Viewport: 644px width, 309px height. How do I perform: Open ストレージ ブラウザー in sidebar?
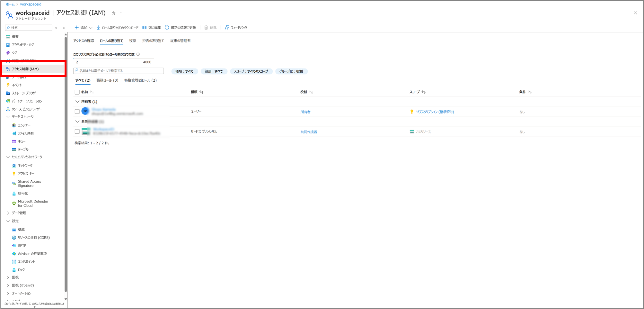click(x=25, y=93)
